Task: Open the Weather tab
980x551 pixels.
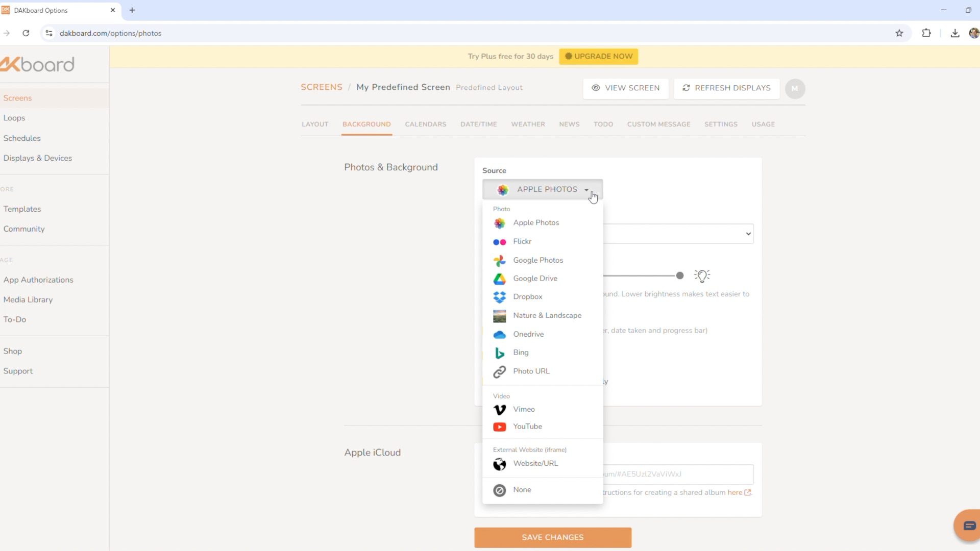Action: point(528,124)
